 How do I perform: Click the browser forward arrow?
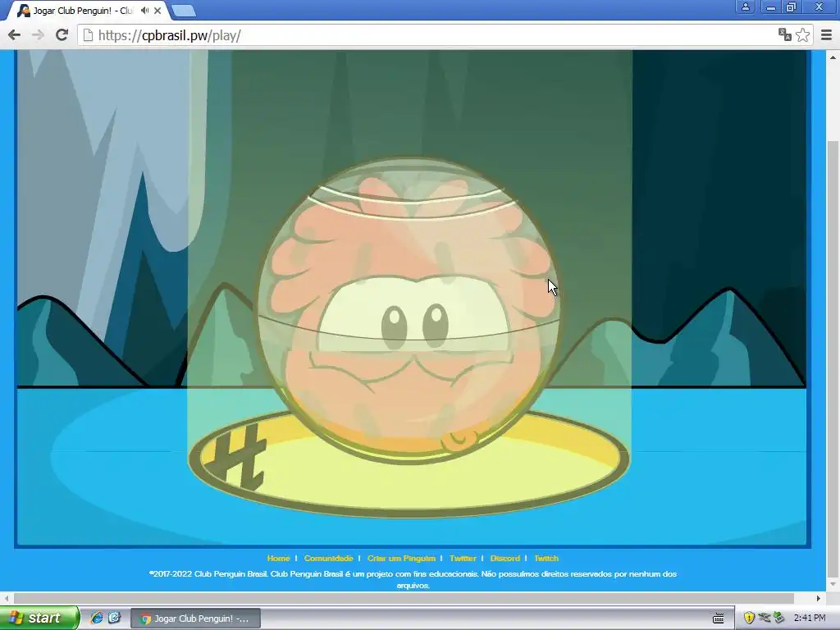[x=38, y=35]
